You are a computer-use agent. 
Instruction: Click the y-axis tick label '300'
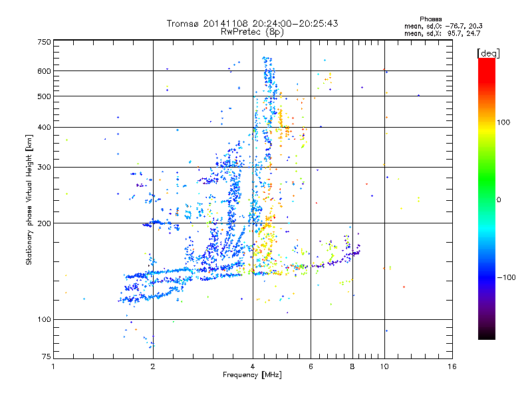(44, 168)
